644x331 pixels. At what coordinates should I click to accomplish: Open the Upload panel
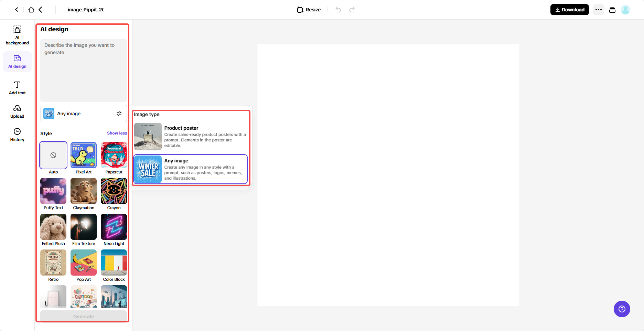(17, 111)
